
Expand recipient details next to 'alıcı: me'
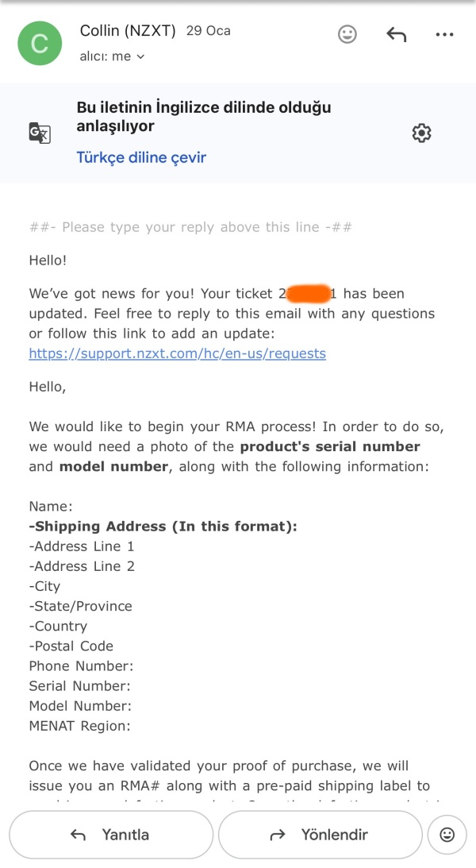140,56
